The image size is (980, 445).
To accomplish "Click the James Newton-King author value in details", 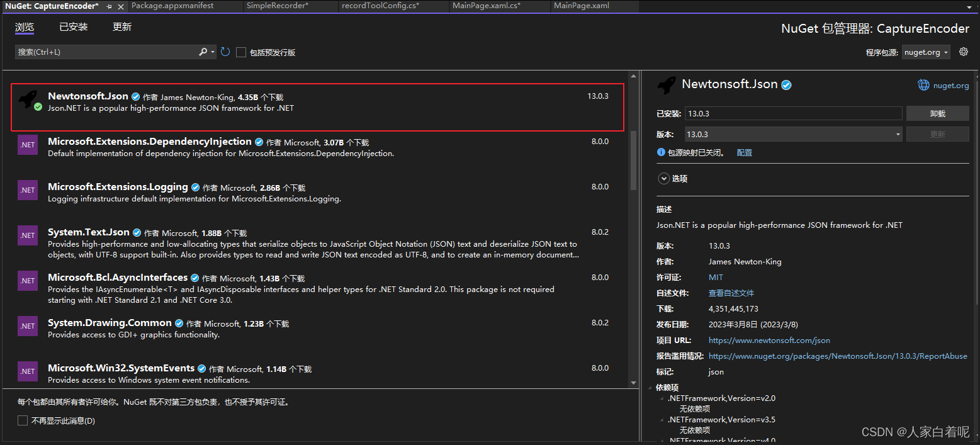I will [745, 262].
